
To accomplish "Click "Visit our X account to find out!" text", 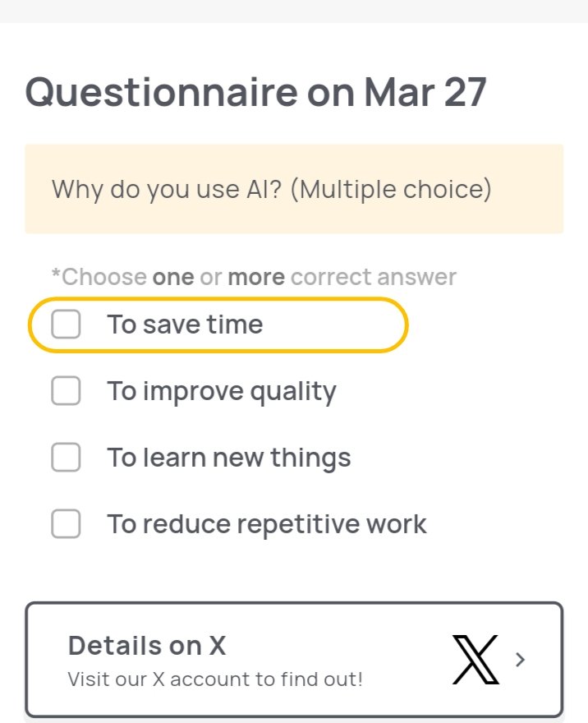I will click(x=215, y=679).
